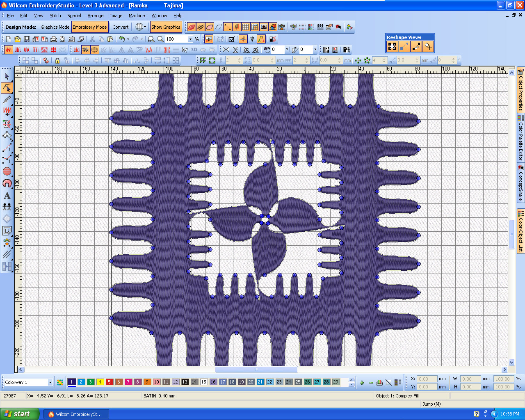Undo the last action
This screenshot has height=420, width=525.
click(122, 39)
